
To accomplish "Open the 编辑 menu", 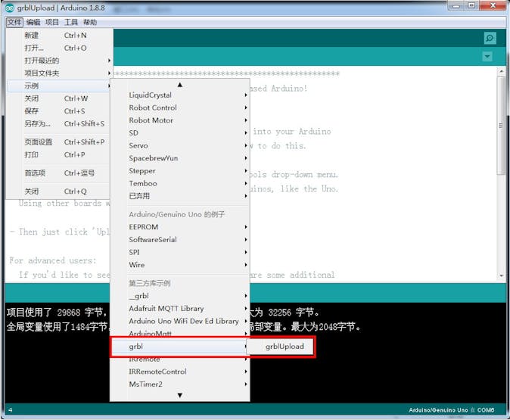I will [x=33, y=22].
